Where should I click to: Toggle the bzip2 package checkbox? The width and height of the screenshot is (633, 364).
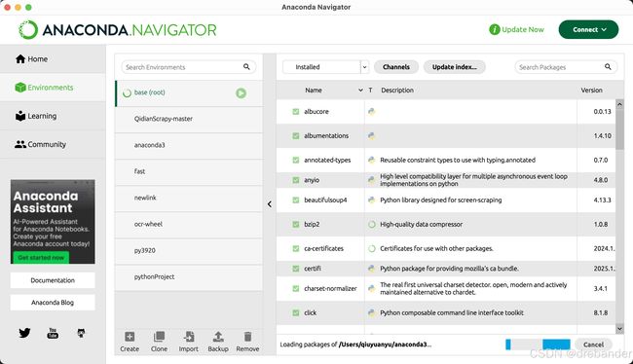click(x=295, y=225)
